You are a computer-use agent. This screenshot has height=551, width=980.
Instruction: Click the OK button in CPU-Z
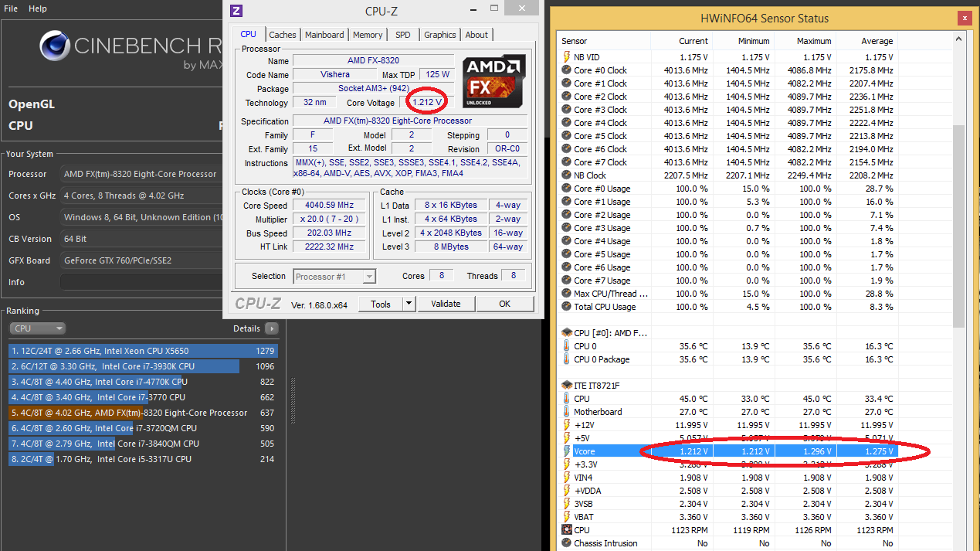point(504,304)
